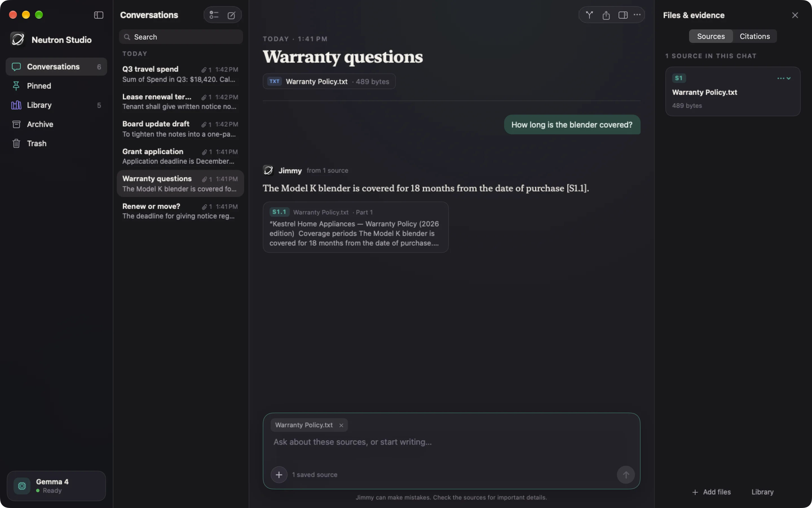This screenshot has width=812, height=508.
Task: Select Conversations in the sidebar
Action: click(56, 67)
